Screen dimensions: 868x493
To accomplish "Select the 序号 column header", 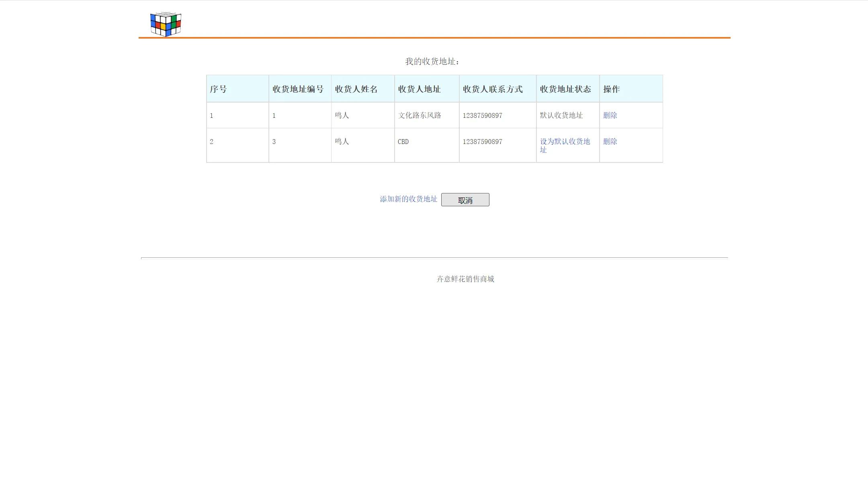I will 237,89.
